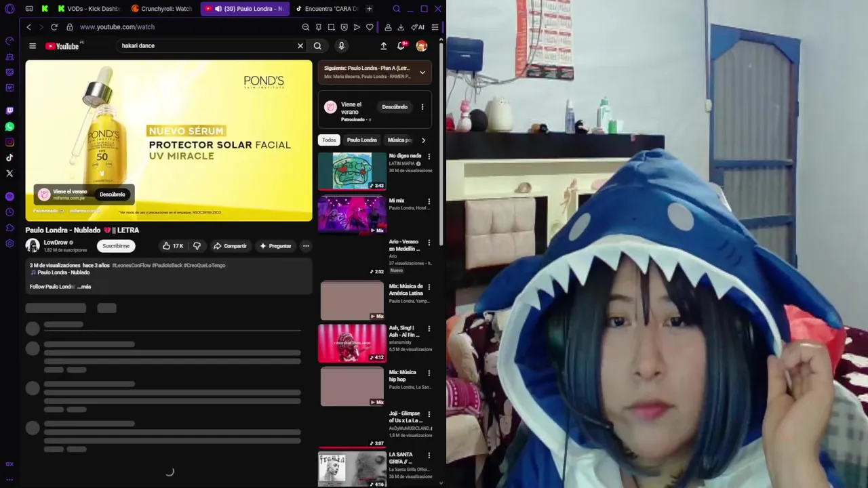Open browser downloads icon
868x488 pixels.
click(401, 27)
